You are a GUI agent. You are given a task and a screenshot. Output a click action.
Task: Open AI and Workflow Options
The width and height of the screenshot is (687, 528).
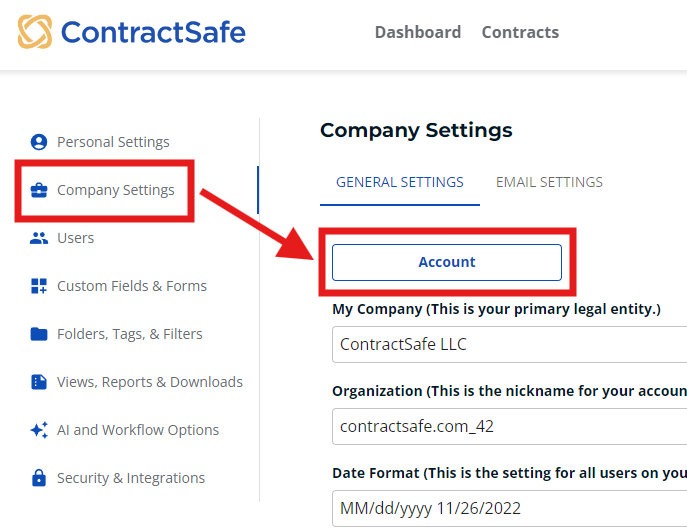click(138, 430)
